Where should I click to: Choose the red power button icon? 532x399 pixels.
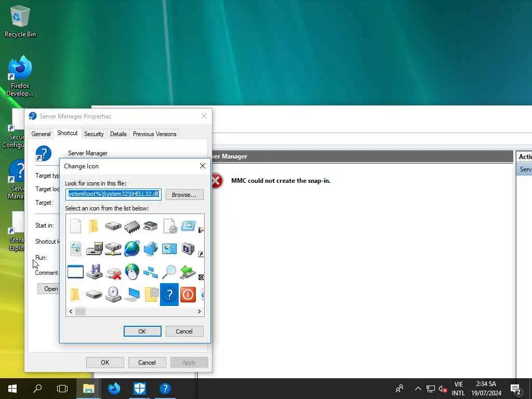188,295
